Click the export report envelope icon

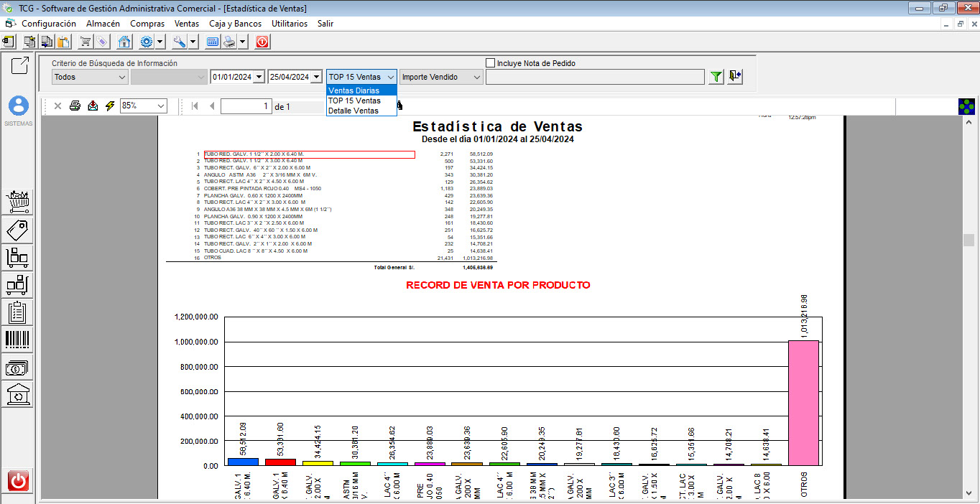click(93, 106)
